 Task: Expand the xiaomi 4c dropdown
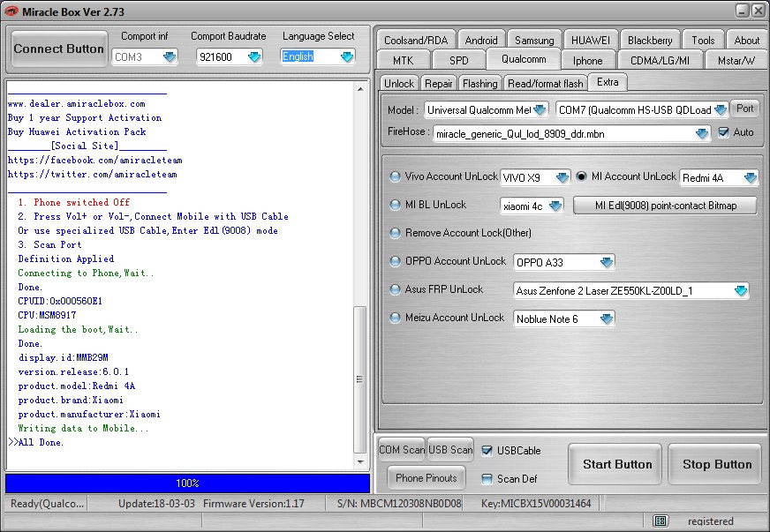555,206
